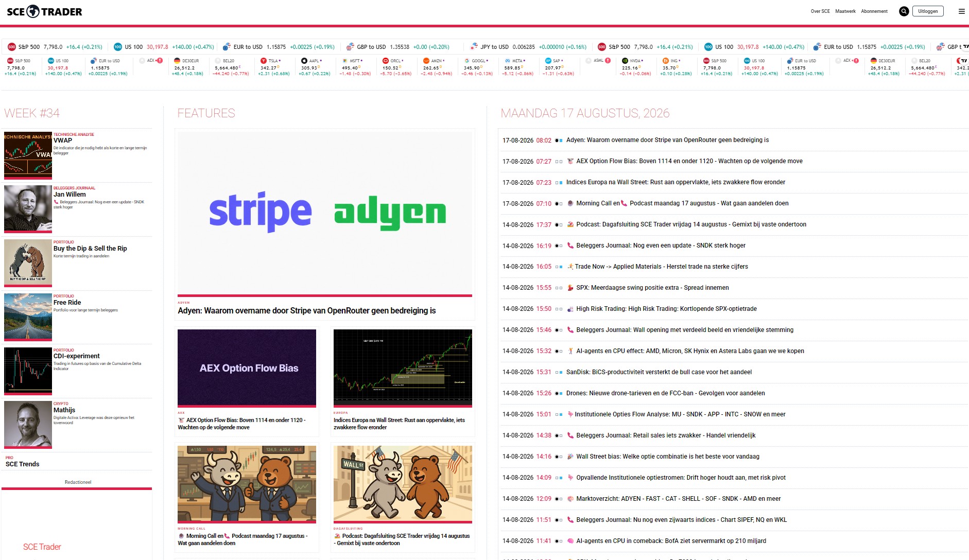Screen dimensions: 969x560
Task: Click the icon before Wall Street bias headline
Action: tap(570, 457)
